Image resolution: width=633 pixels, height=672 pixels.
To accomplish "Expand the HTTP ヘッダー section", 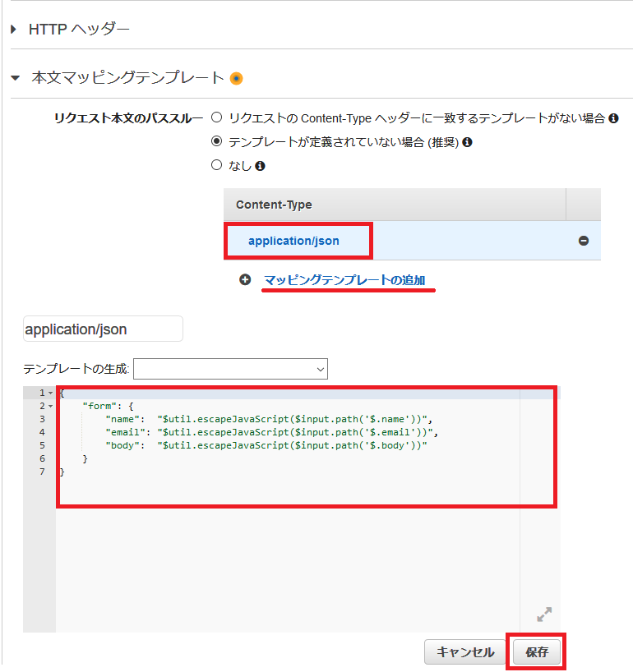I will tap(14, 30).
